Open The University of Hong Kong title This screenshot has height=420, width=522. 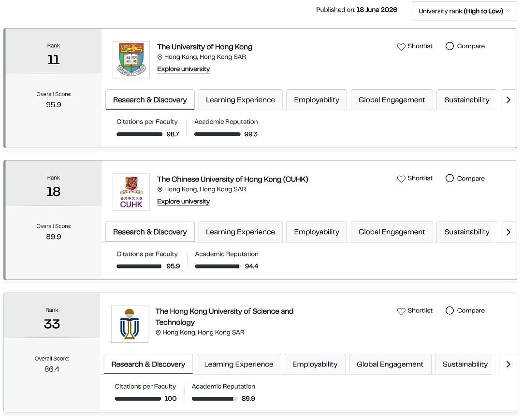tap(205, 47)
